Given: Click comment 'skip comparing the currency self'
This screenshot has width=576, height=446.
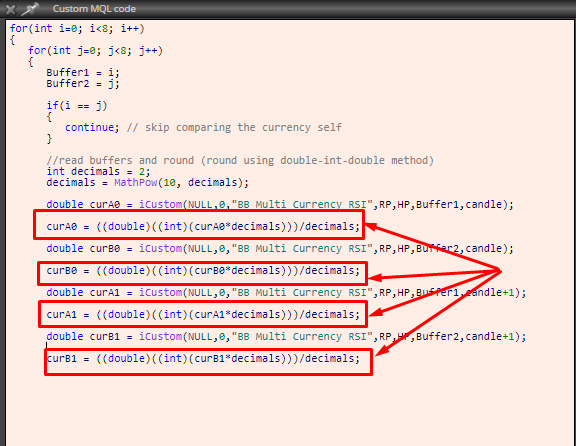Looking at the screenshot, I should point(243,127).
